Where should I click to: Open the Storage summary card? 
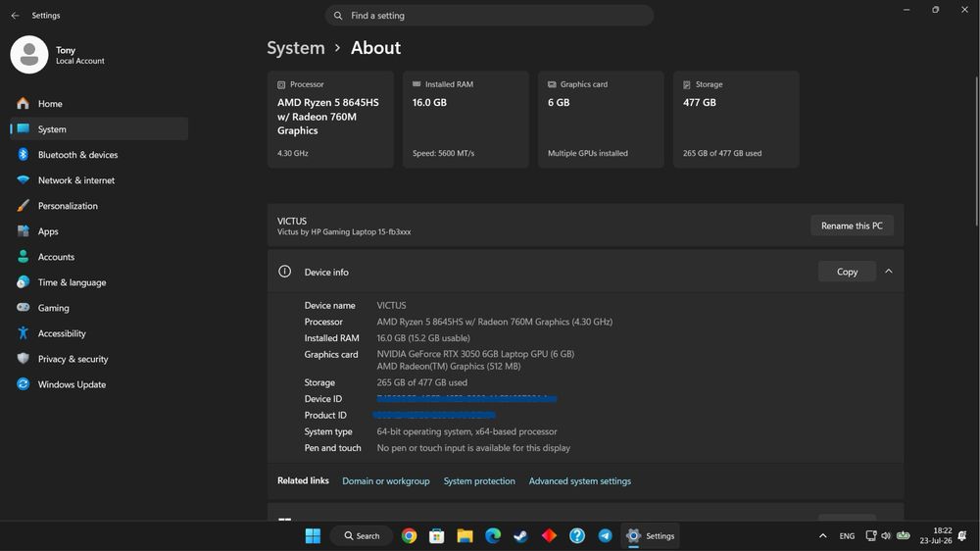736,119
